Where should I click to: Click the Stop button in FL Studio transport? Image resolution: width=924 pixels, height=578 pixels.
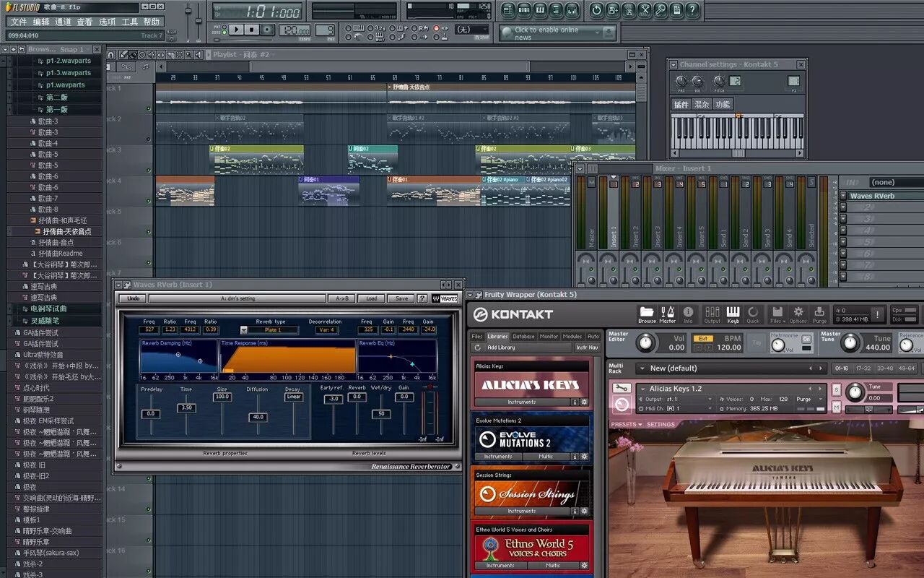pyautogui.click(x=252, y=30)
